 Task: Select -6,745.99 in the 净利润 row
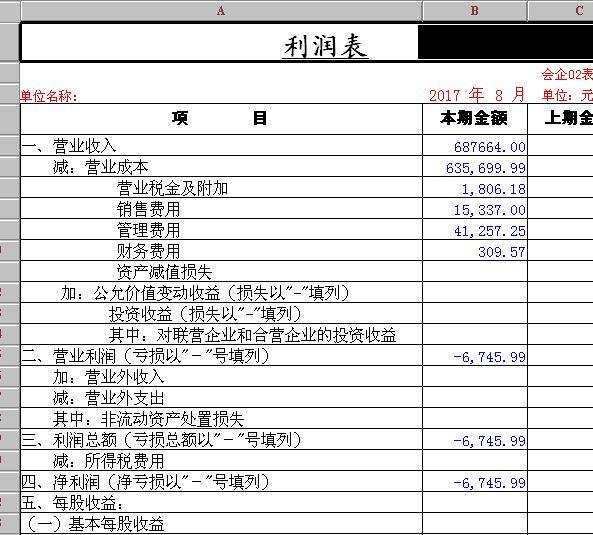pos(489,483)
